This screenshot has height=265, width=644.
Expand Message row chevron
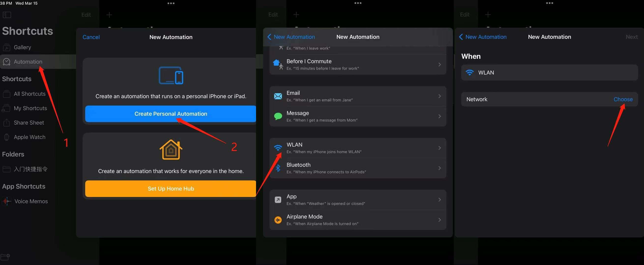coord(440,116)
